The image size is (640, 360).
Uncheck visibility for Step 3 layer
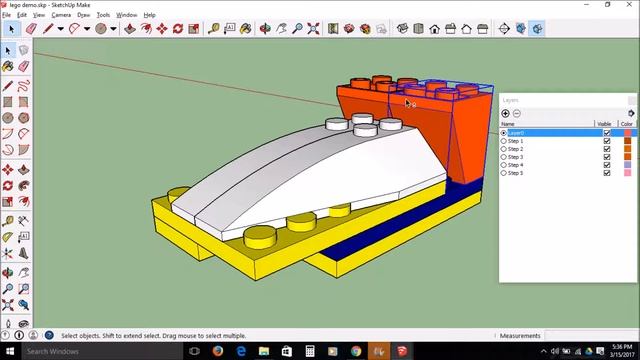pos(607,157)
